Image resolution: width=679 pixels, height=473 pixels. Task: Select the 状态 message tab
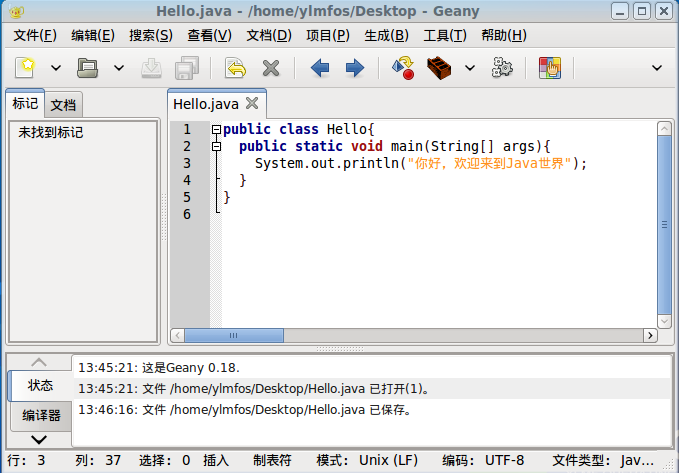(40, 385)
